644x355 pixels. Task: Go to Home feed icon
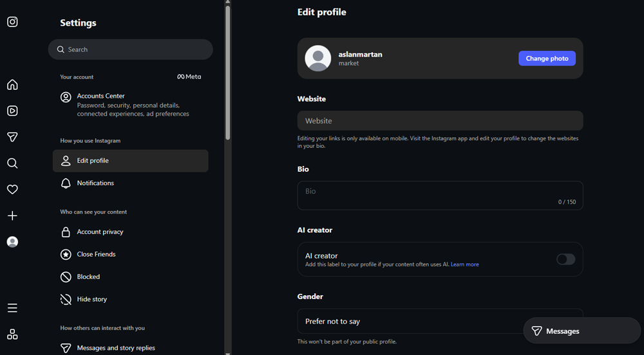coord(12,84)
